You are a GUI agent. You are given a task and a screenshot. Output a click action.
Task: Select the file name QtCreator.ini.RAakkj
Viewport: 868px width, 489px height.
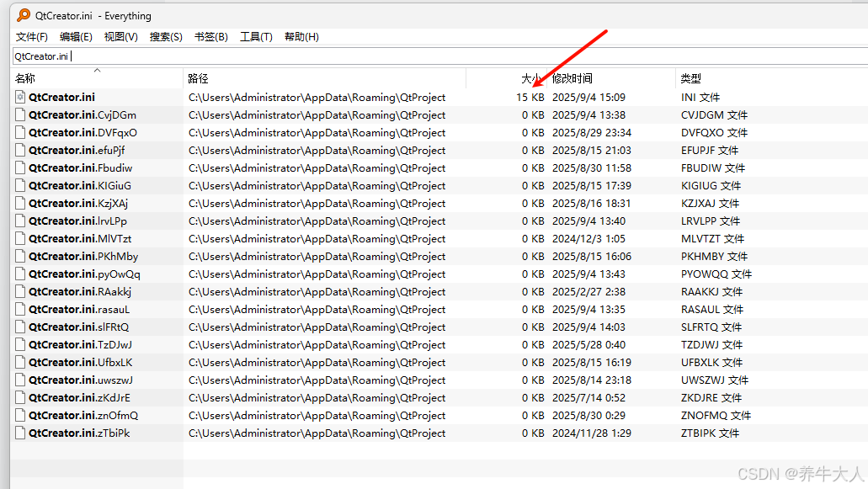click(80, 292)
